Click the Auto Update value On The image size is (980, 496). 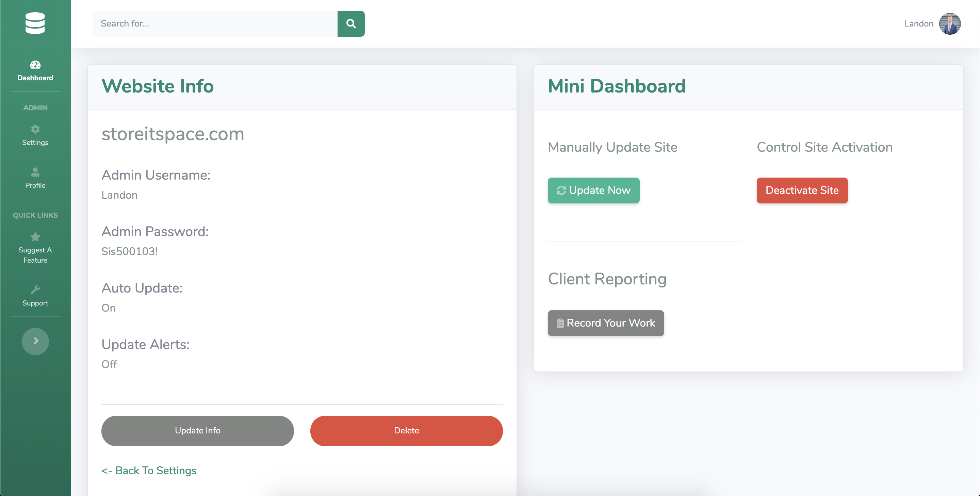pyautogui.click(x=109, y=308)
